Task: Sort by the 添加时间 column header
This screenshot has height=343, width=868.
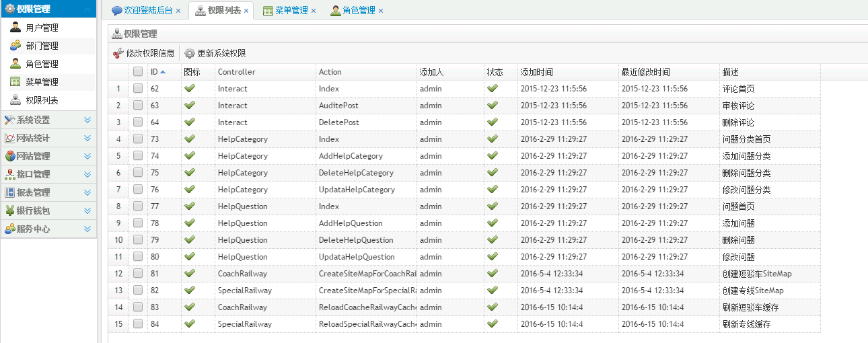Action: pyautogui.click(x=568, y=72)
